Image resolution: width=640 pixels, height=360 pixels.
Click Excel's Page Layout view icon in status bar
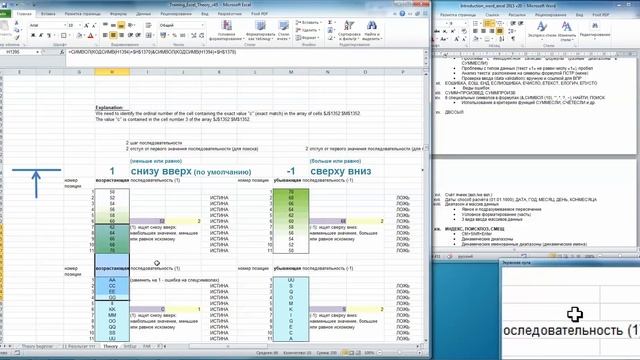(x=351, y=353)
